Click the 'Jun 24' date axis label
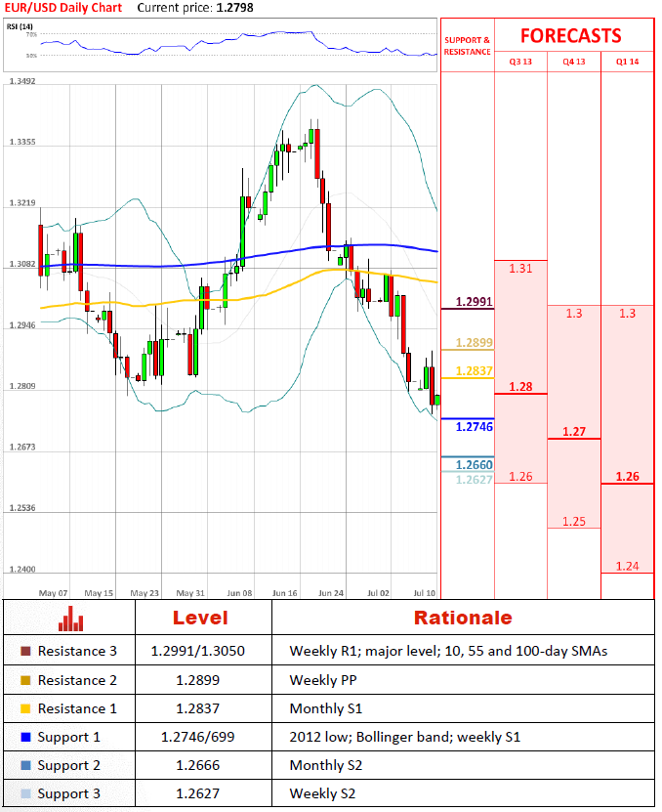 tap(331, 593)
